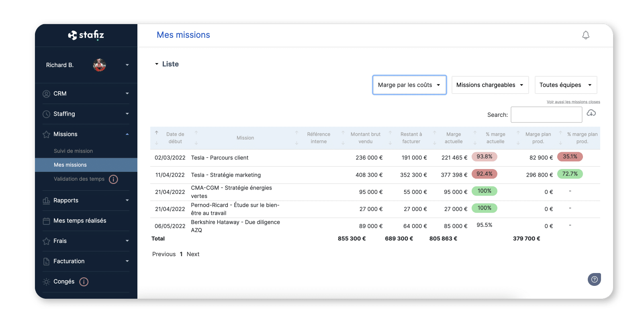The height and width of the screenshot is (320, 644).
Task: Sort by Mission column header
Action: click(x=245, y=138)
